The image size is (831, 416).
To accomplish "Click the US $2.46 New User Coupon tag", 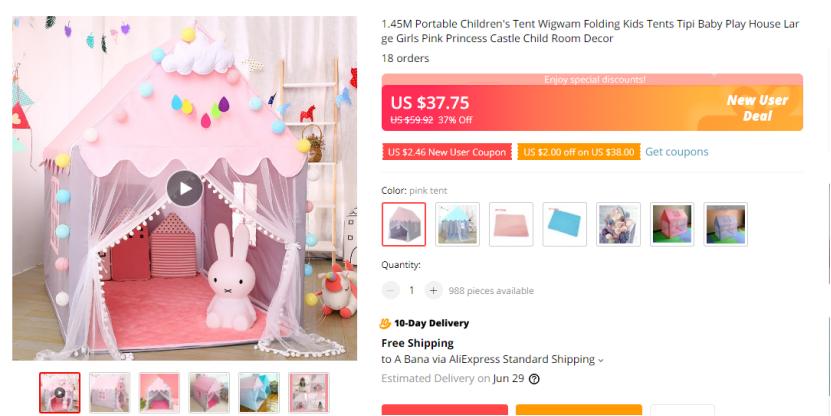I will coord(447,152).
